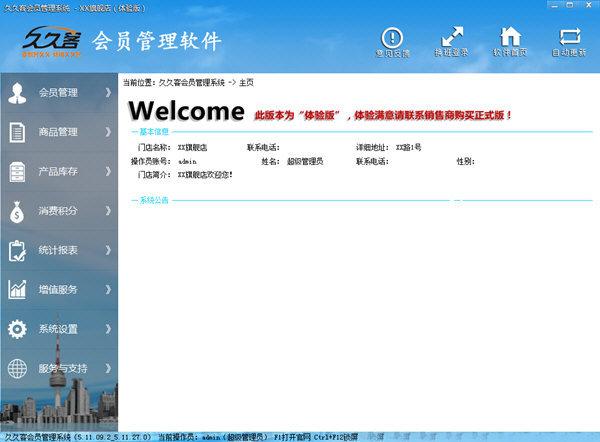Click the Welcome heading

(x=186, y=111)
